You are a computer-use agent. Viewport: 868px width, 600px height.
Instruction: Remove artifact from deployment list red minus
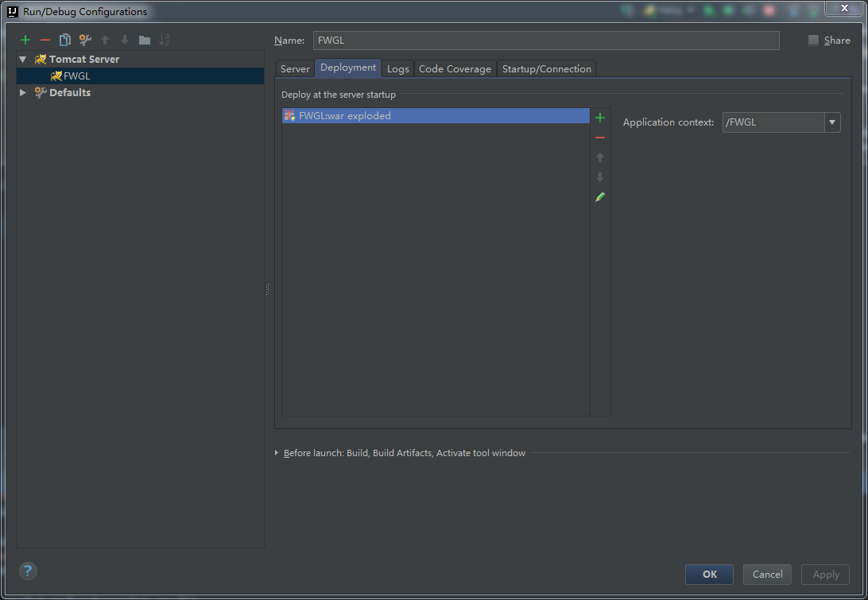[x=600, y=137]
